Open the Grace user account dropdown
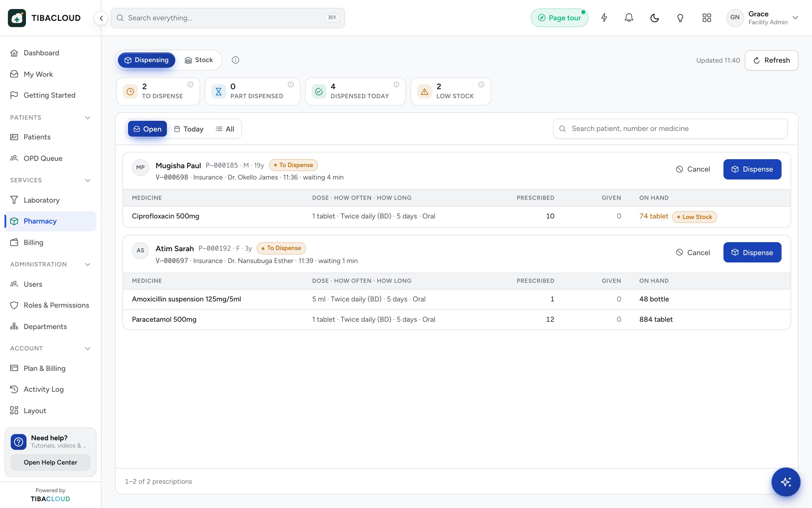This screenshot has height=508, width=812. point(762,18)
